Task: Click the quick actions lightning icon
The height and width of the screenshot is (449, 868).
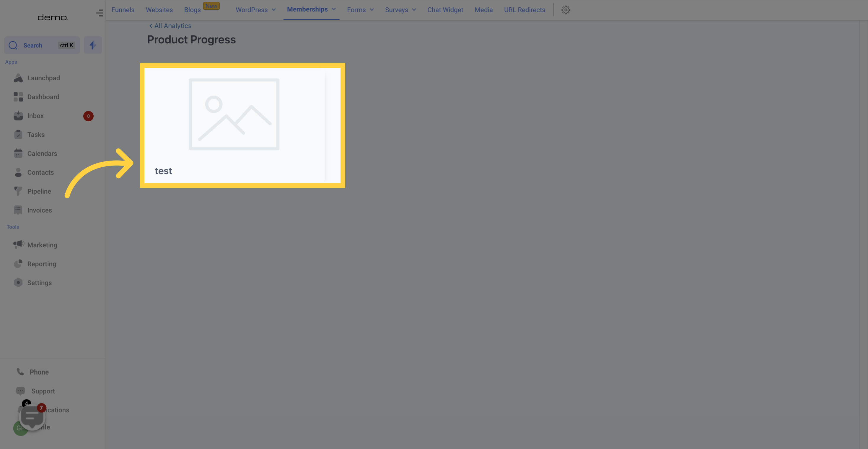Action: click(x=93, y=45)
